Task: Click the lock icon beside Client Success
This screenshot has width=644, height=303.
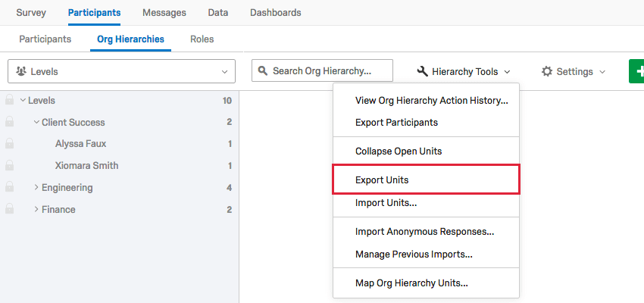Action: [x=9, y=122]
